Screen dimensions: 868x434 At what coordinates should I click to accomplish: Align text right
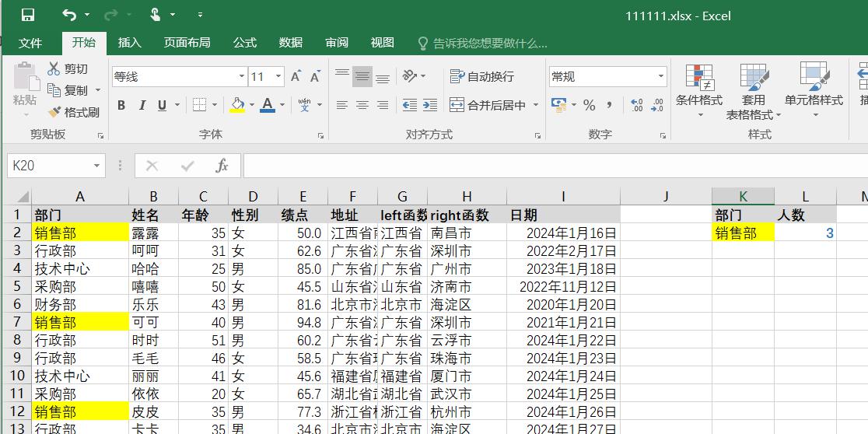[x=383, y=105]
